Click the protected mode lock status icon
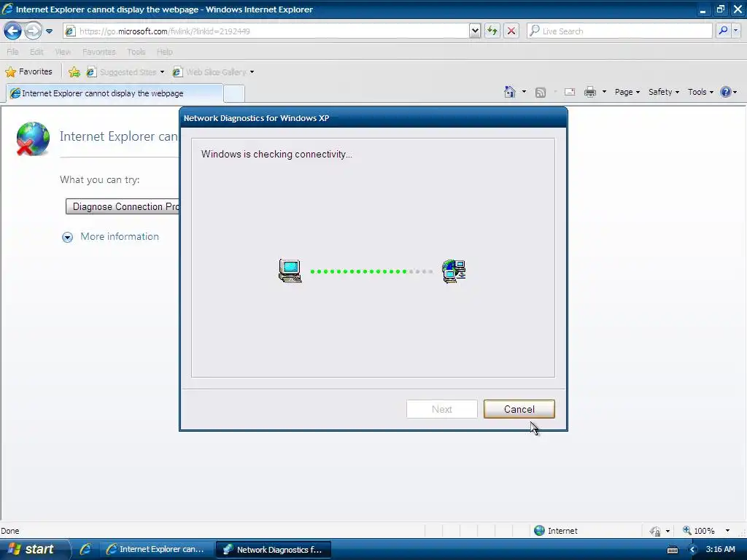The height and width of the screenshot is (560, 747). tap(655, 531)
